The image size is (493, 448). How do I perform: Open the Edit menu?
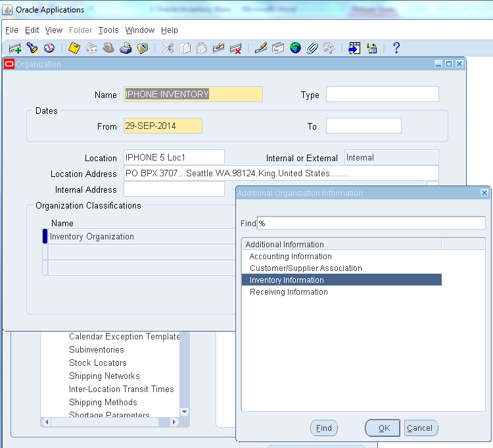coord(32,30)
